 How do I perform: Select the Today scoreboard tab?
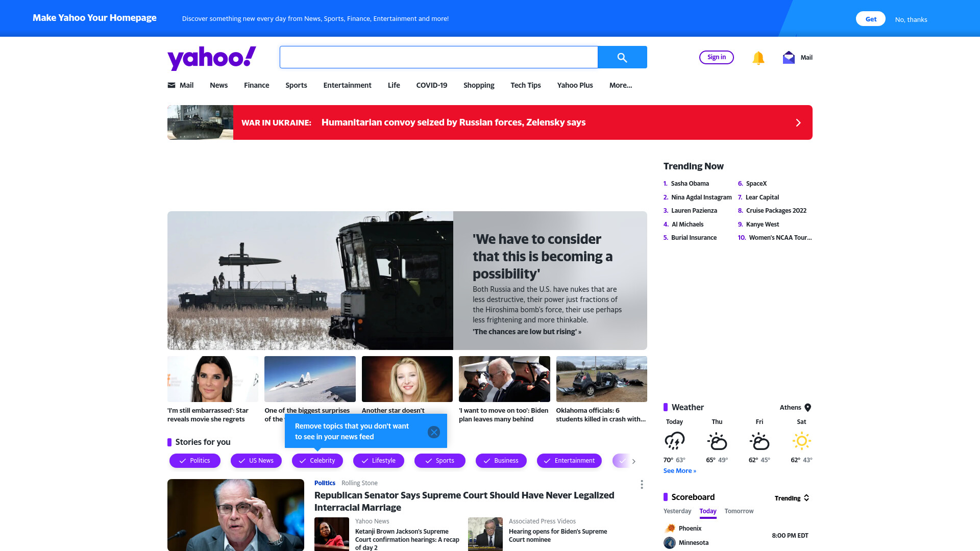pyautogui.click(x=708, y=511)
